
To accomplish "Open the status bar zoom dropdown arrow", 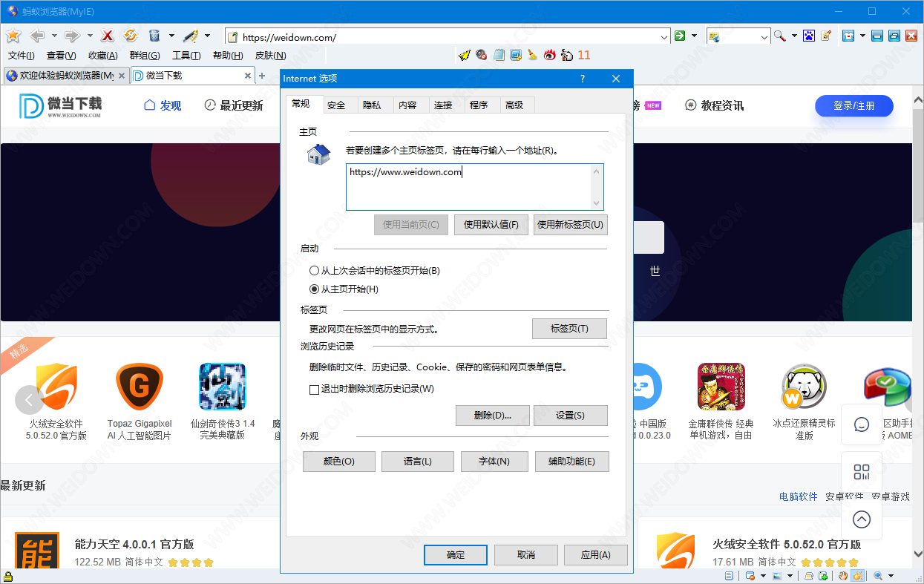I will pos(891,576).
